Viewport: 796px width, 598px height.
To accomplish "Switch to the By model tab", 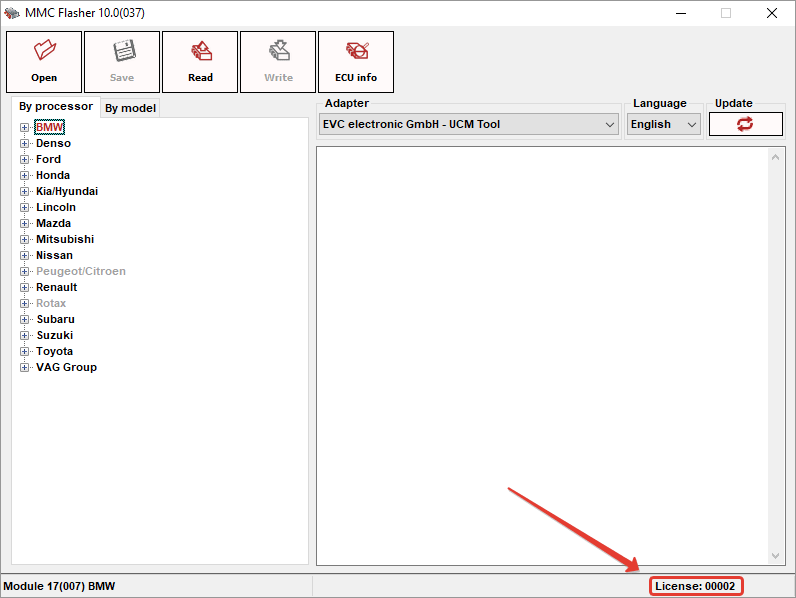I will pos(130,108).
